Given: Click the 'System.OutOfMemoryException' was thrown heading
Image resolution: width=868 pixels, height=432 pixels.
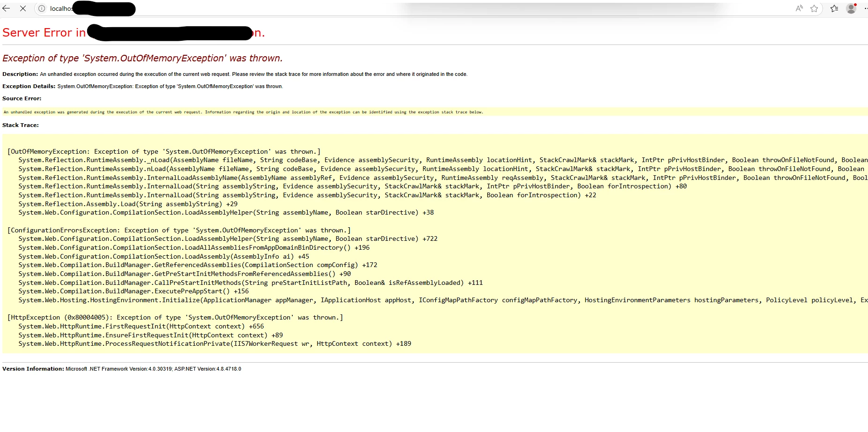Looking at the screenshot, I should [x=142, y=58].
